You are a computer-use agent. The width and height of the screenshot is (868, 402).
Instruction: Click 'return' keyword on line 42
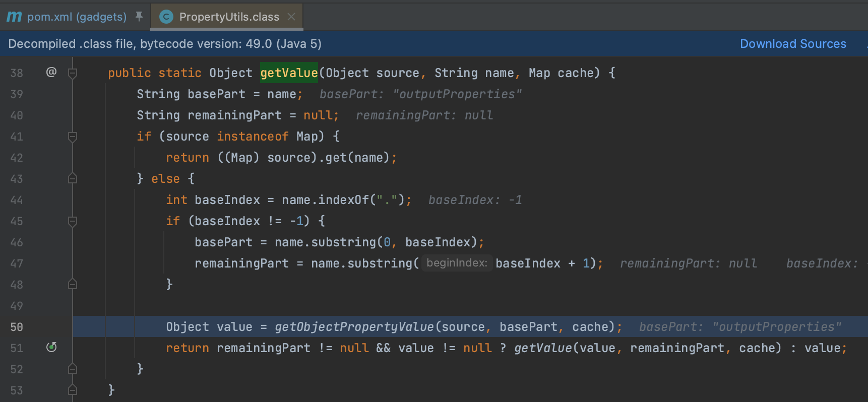click(188, 158)
